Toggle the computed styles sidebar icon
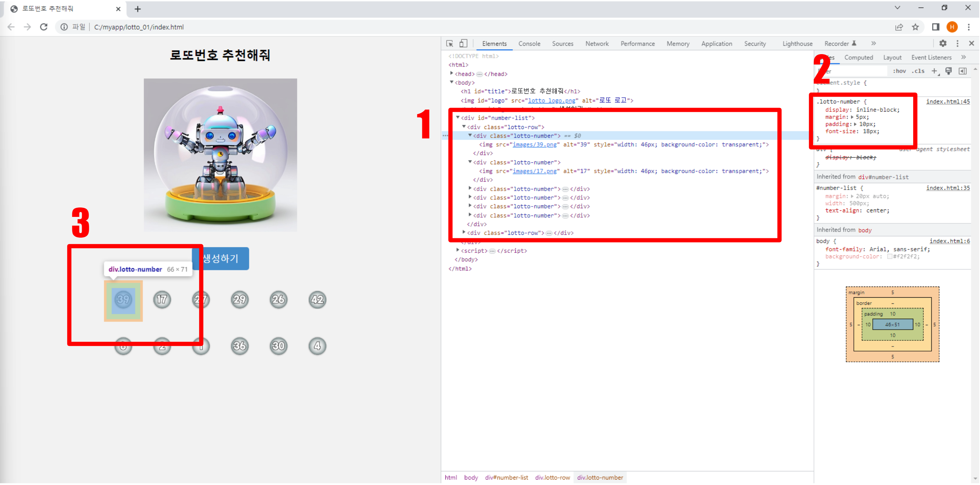Screen dimensions: 980x485 pyautogui.click(x=962, y=71)
